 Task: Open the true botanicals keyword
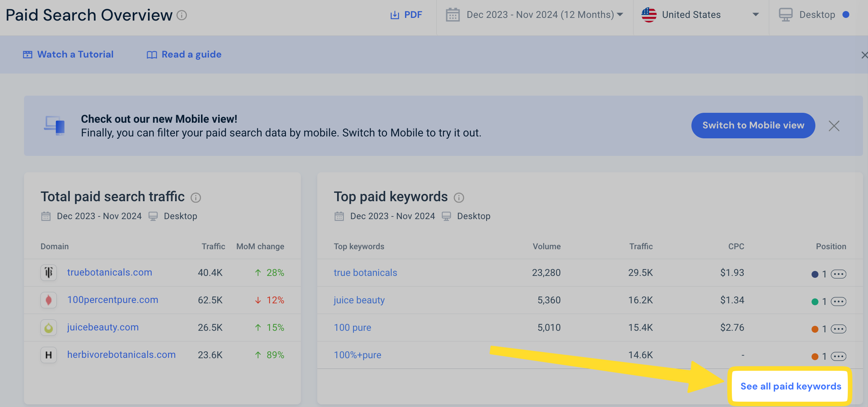[x=365, y=272]
